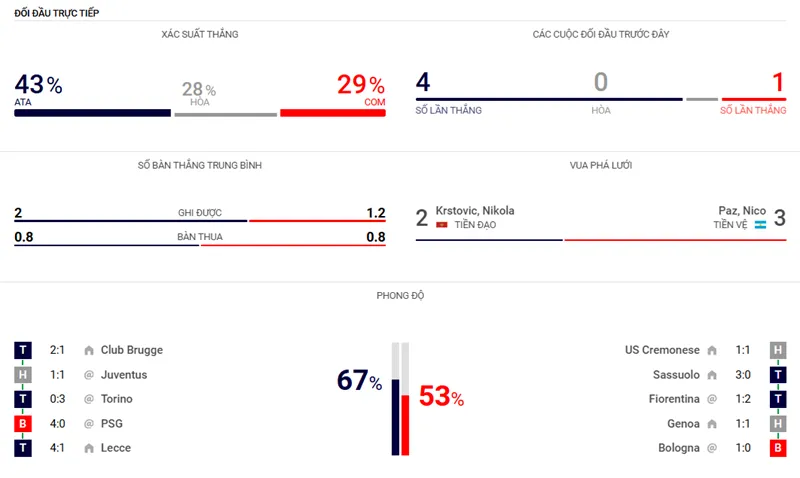Click the red loss badge beside PSG

click(23, 424)
